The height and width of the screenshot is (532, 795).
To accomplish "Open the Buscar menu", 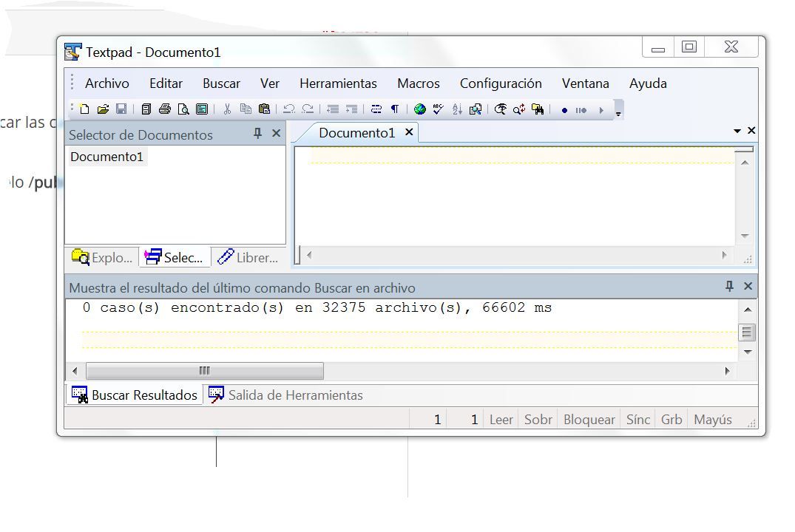I will coord(222,83).
